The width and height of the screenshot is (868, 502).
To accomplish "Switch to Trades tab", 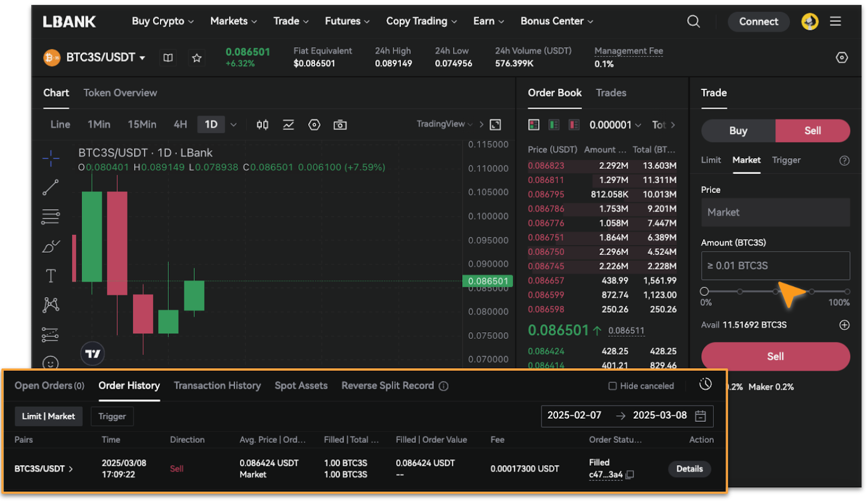I will 611,93.
